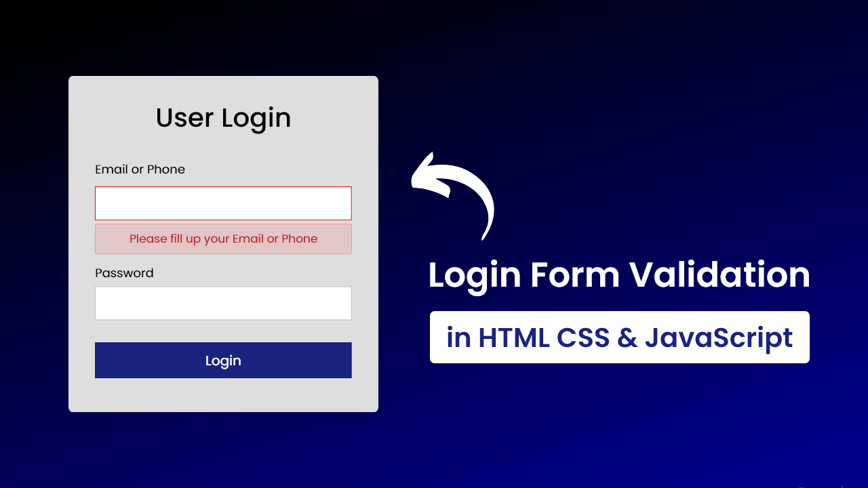Click the ampersand symbol in the badge
The height and width of the screenshot is (488, 868).
[x=627, y=338]
